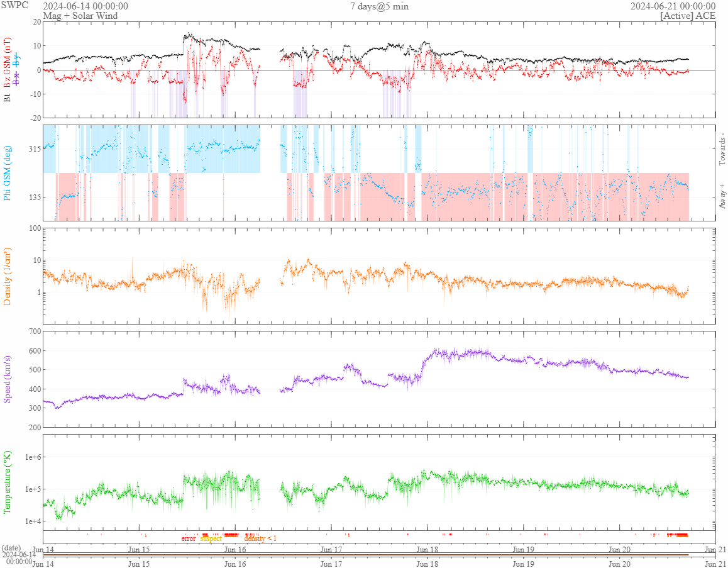Click the data-flag strip below the Temperature plot
The image size is (728, 568).
click(x=379, y=537)
